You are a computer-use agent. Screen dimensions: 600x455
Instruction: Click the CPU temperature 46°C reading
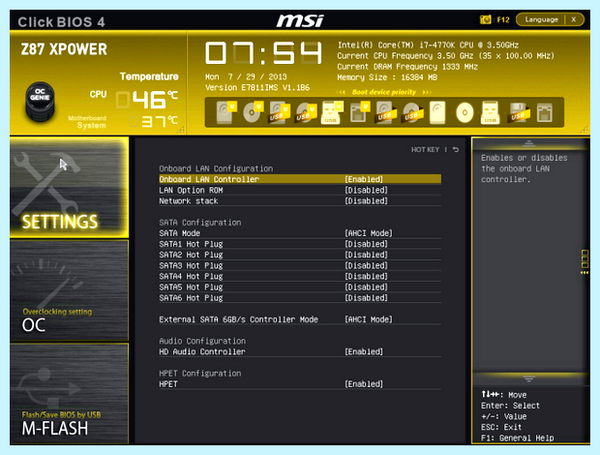(147, 99)
